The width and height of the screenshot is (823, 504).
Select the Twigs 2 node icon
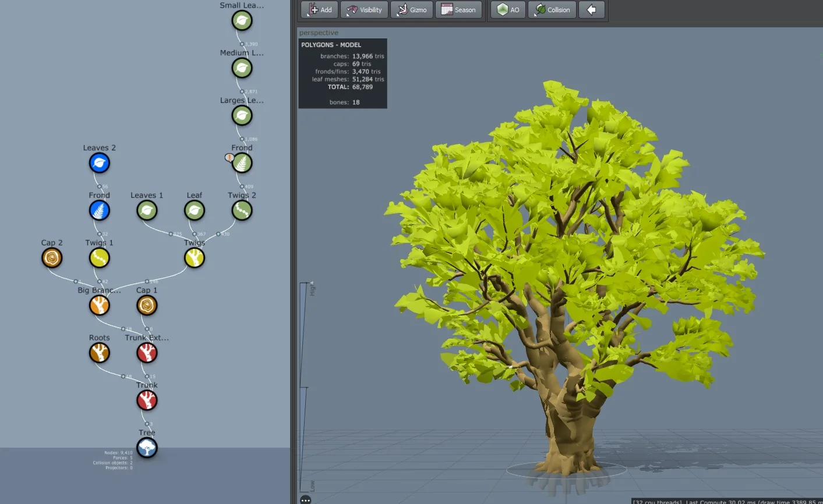242,211
